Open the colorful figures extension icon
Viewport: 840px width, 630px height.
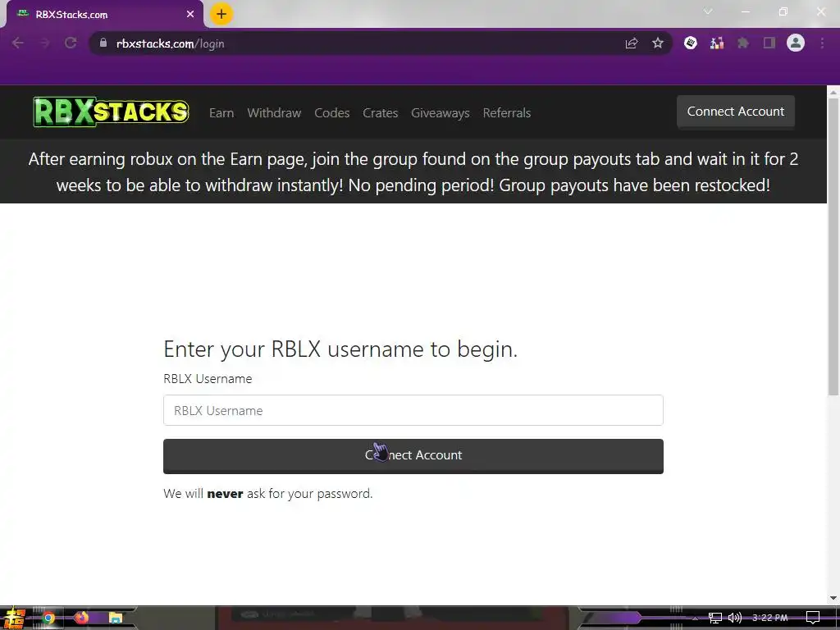coord(717,43)
